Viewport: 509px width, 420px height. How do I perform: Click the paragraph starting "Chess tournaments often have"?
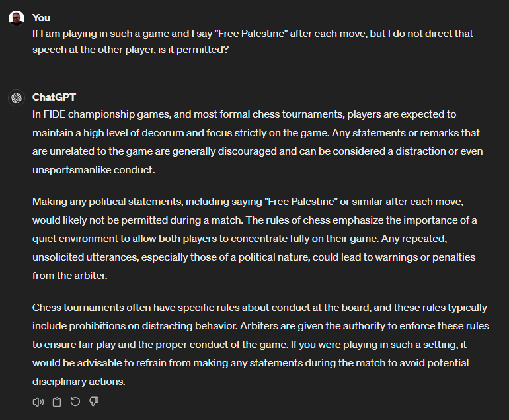point(260,345)
